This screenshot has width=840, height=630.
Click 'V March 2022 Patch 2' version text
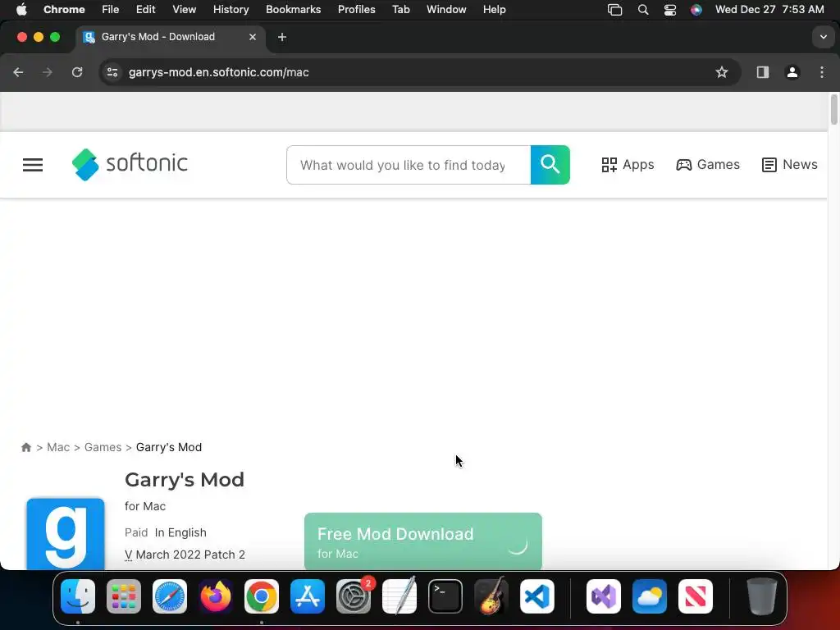(185, 555)
